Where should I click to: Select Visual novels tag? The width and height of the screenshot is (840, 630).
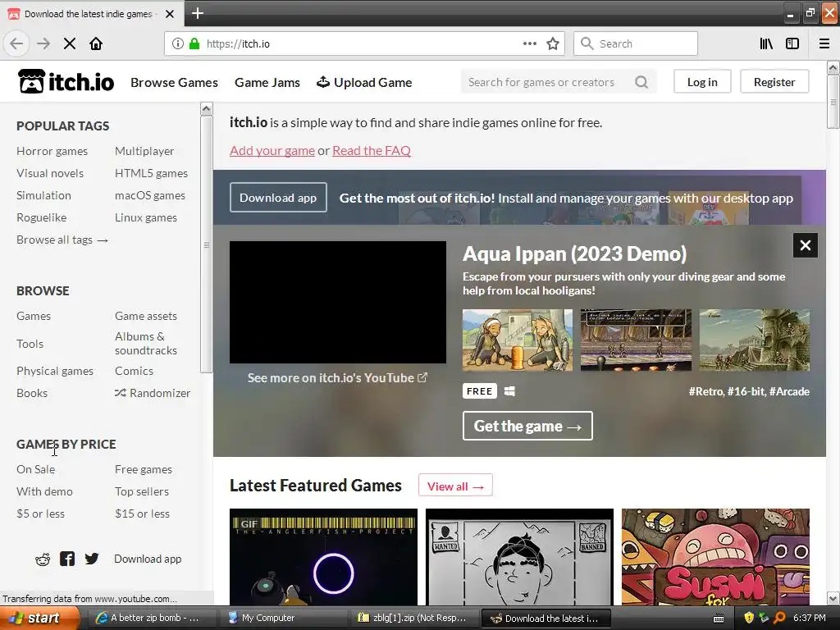click(50, 173)
